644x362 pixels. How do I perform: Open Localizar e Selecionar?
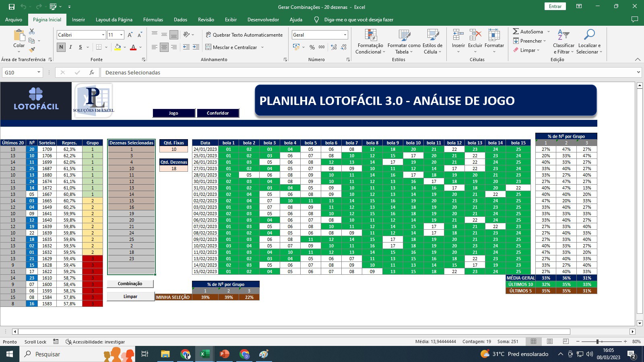tap(589, 40)
